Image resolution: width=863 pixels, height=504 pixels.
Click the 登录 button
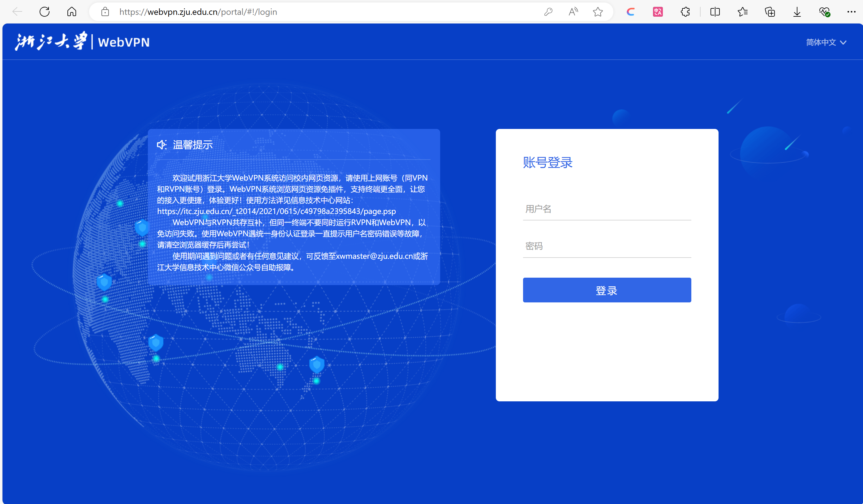[x=607, y=290]
